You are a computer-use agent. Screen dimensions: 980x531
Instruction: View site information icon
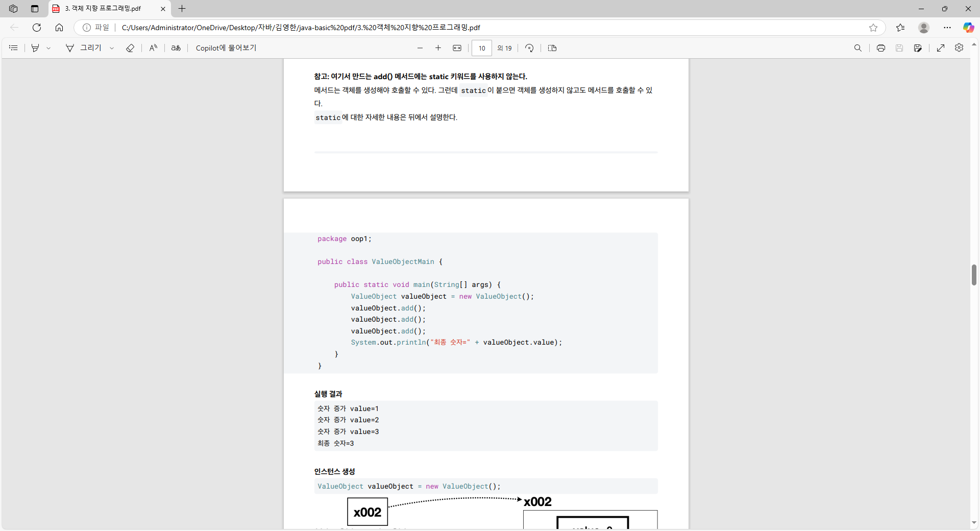point(87,28)
